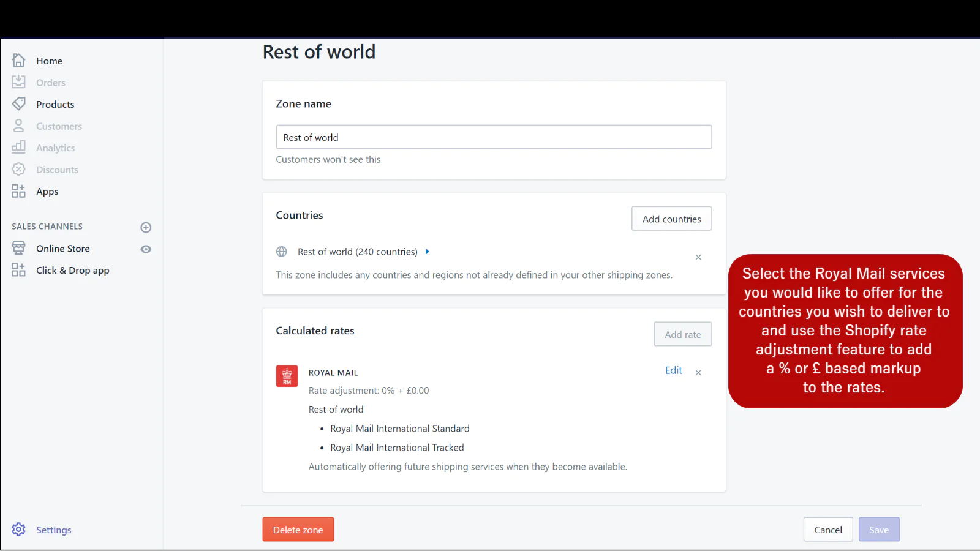Viewport: 980px width, 551px height.
Task: Edit the Royal Mail calculated rate
Action: pyautogui.click(x=673, y=370)
